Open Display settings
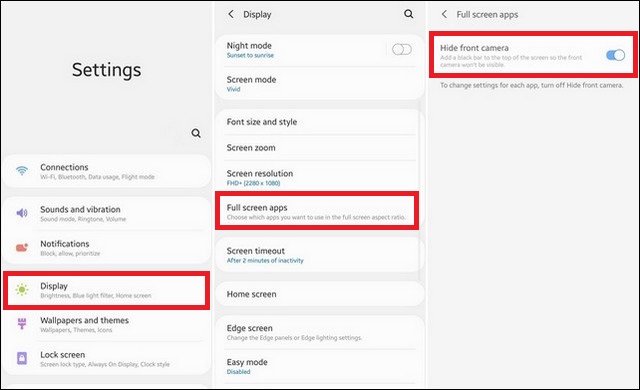 [107, 290]
